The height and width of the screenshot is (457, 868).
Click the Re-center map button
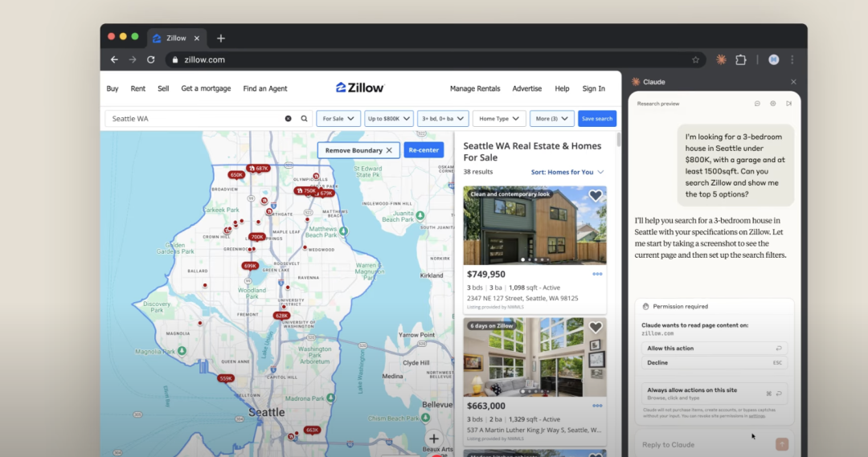point(424,150)
